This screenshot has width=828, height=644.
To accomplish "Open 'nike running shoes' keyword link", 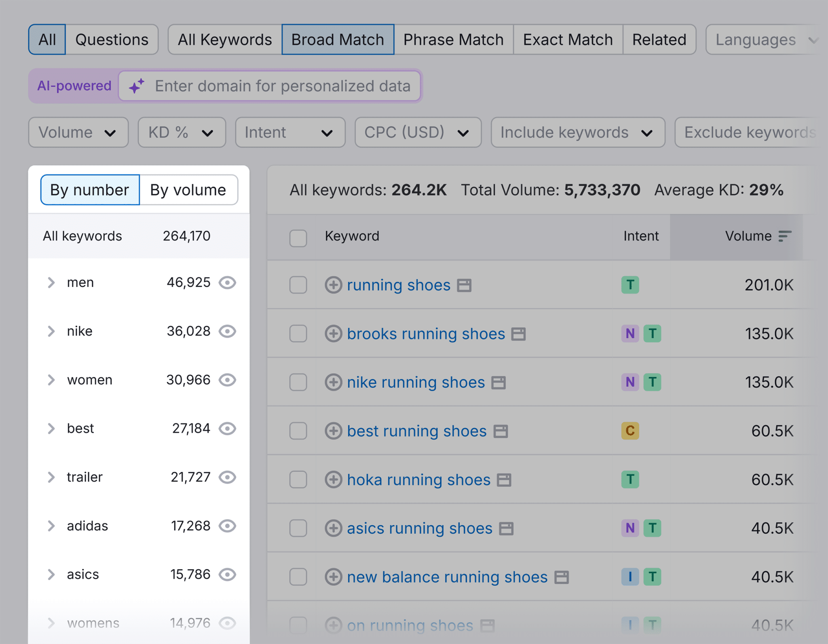I will coord(416,382).
